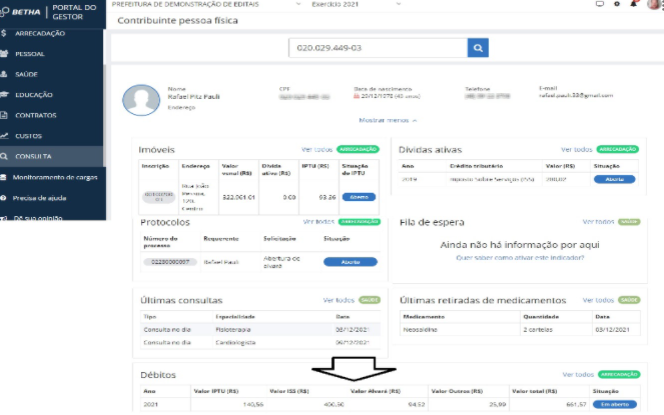664x415 pixels.
Task: Click Aberta status button in Protocolos
Action: click(350, 261)
